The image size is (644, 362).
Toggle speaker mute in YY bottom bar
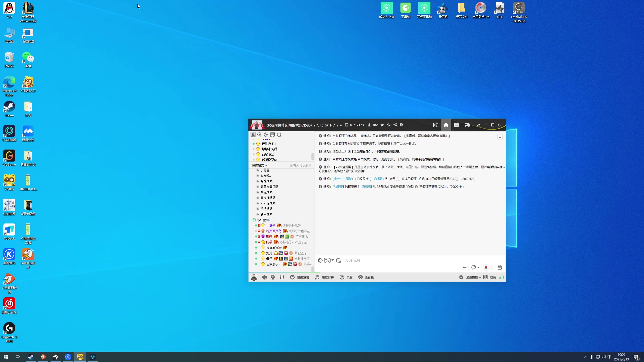tap(264, 277)
